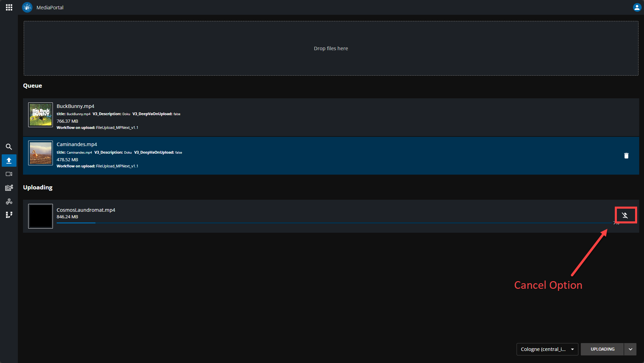Open the app launcher grid menu
This screenshot has height=363, width=644.
(x=9, y=7)
